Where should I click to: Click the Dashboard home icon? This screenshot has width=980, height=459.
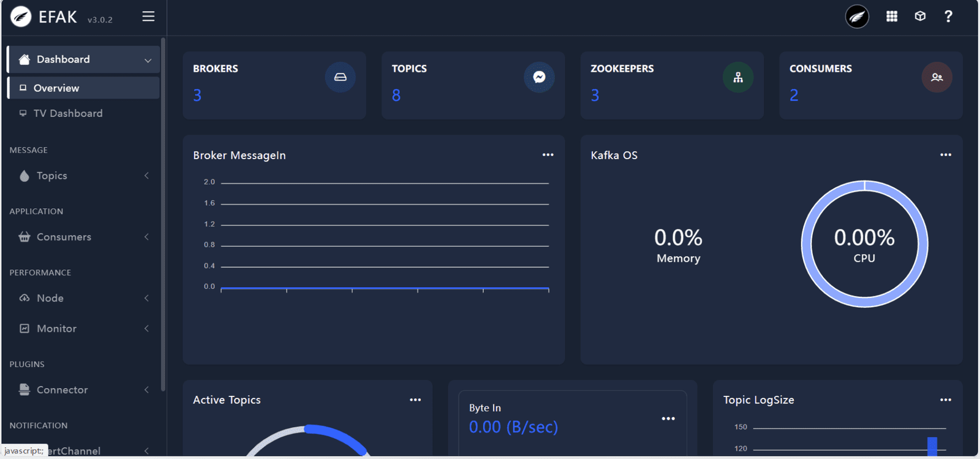click(x=24, y=59)
